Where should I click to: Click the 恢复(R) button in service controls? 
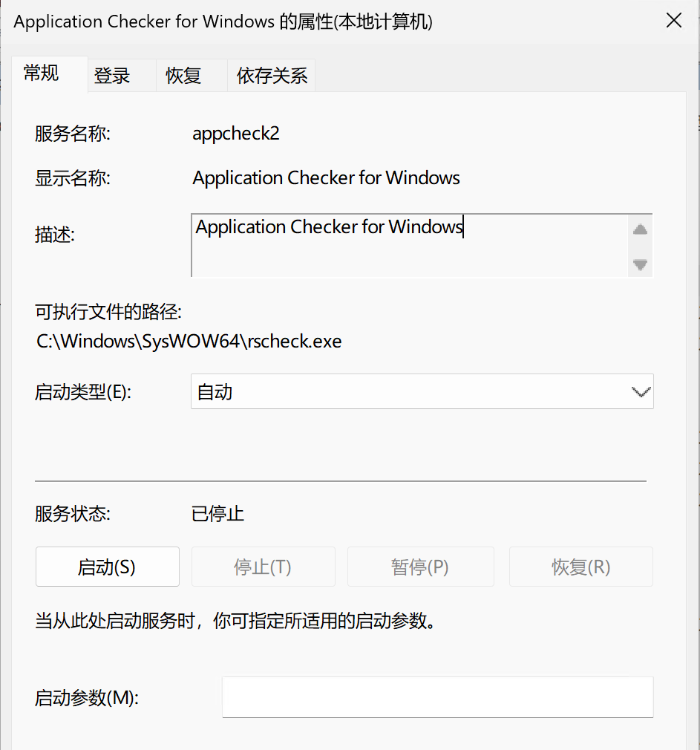pos(580,567)
